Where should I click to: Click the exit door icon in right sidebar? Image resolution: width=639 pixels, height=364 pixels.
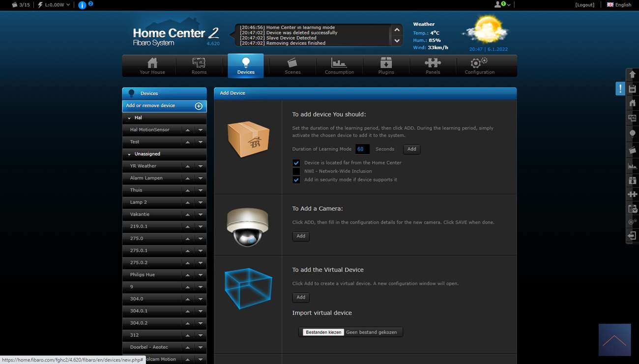tap(633, 236)
